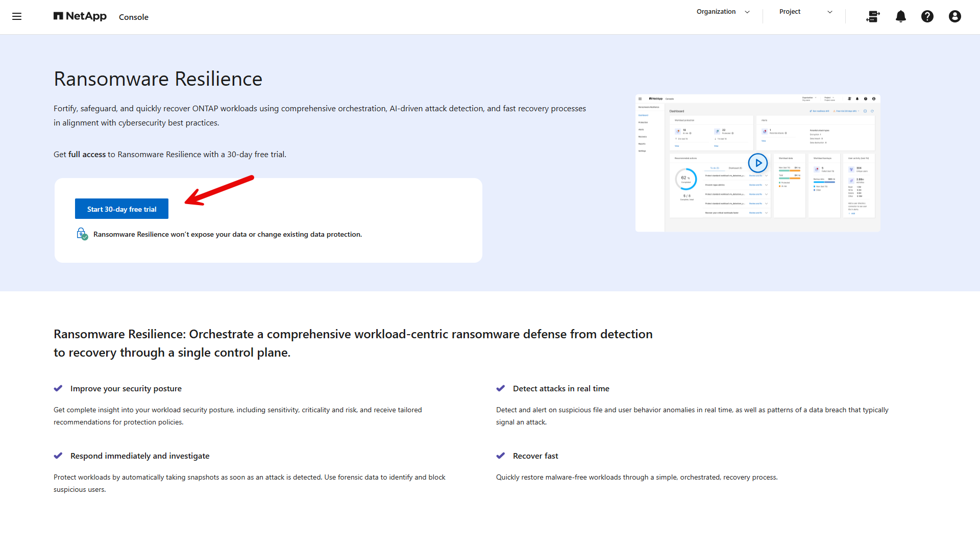The width and height of the screenshot is (980, 551).
Task: Click the Console label in header
Action: coord(134,17)
